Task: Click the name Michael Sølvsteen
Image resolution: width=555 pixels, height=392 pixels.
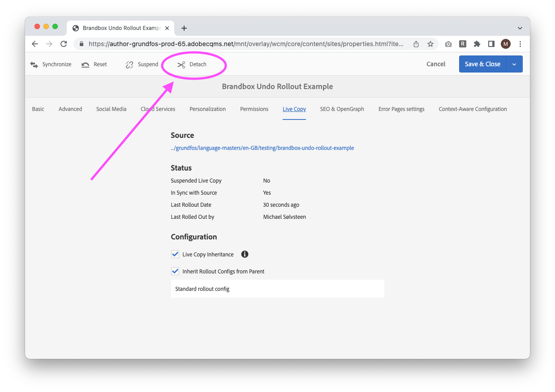Action: (x=284, y=217)
